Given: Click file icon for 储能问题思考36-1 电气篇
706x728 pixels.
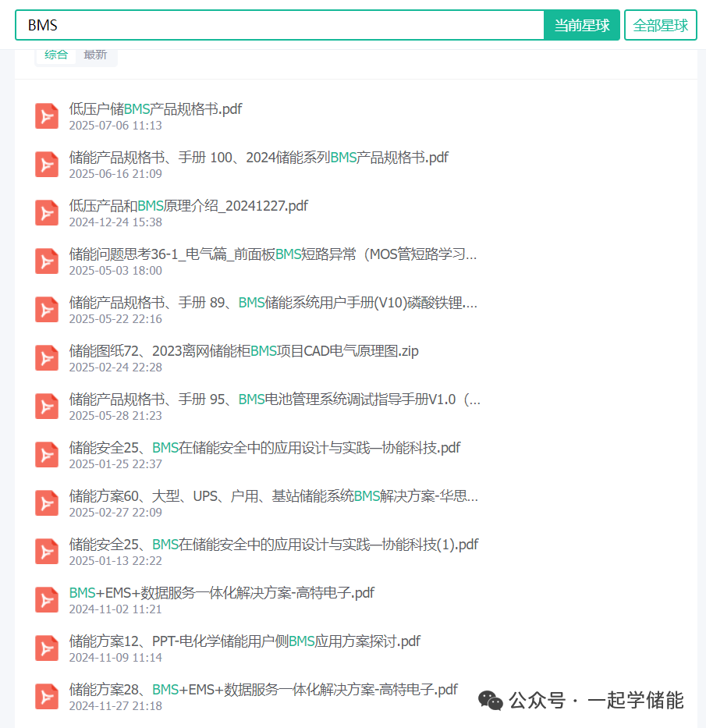Looking at the screenshot, I should click(47, 261).
